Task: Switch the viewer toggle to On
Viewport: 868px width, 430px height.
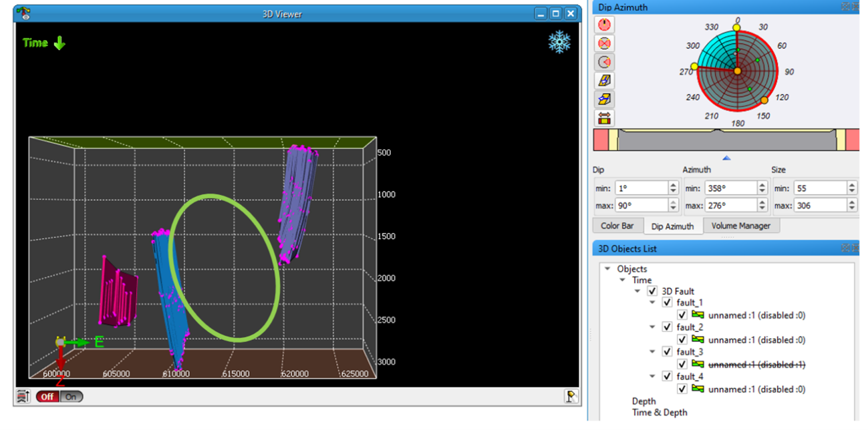Action: tap(71, 397)
